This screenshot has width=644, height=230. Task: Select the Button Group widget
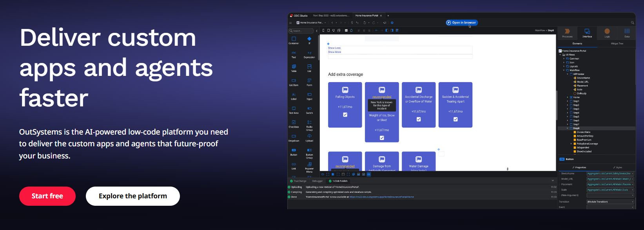pyautogui.click(x=309, y=153)
